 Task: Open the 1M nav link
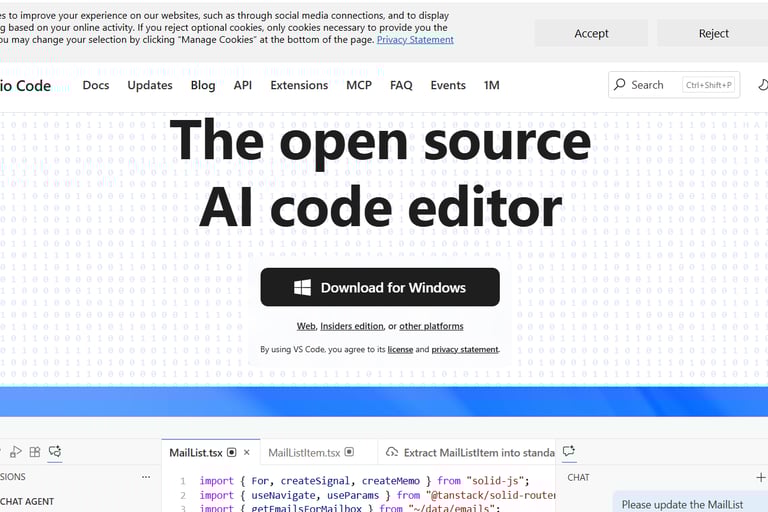coord(492,85)
